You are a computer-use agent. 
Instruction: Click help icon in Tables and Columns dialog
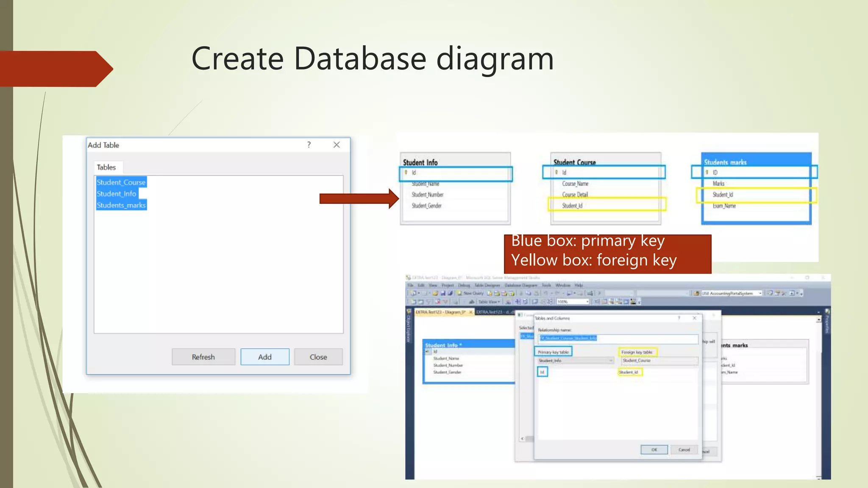point(679,318)
